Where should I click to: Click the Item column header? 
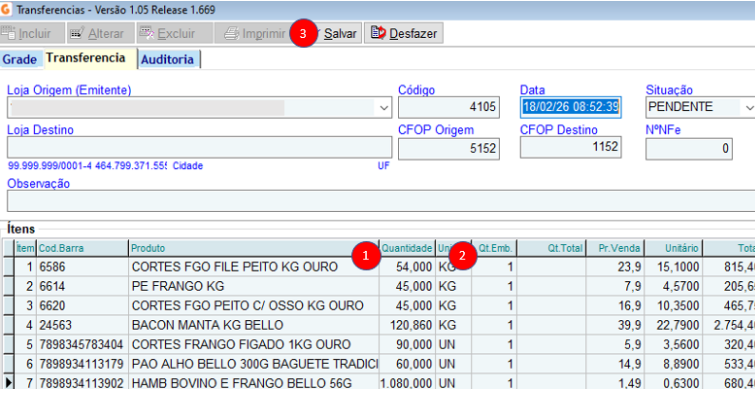(x=25, y=248)
